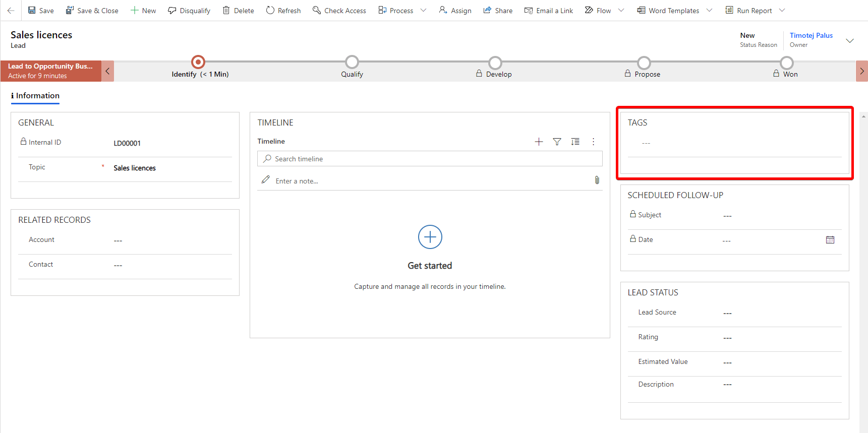Click the Internal ID value LD00001
868x433 pixels.
click(x=127, y=143)
